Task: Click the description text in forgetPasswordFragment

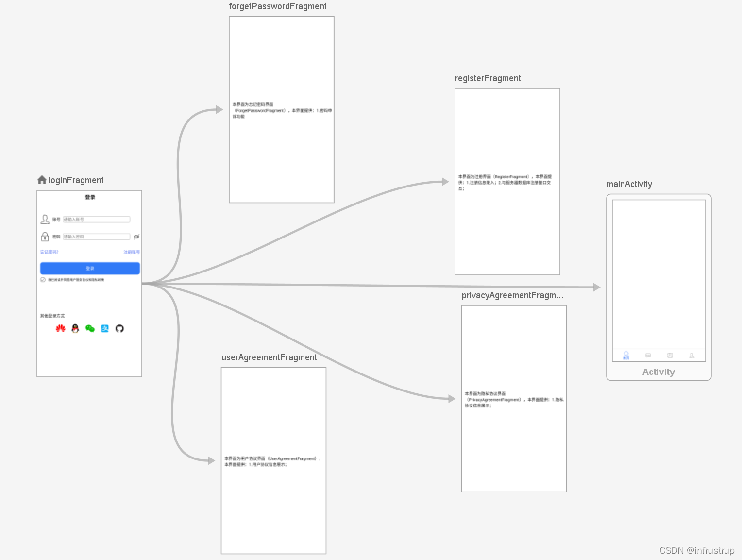Action: [x=282, y=110]
